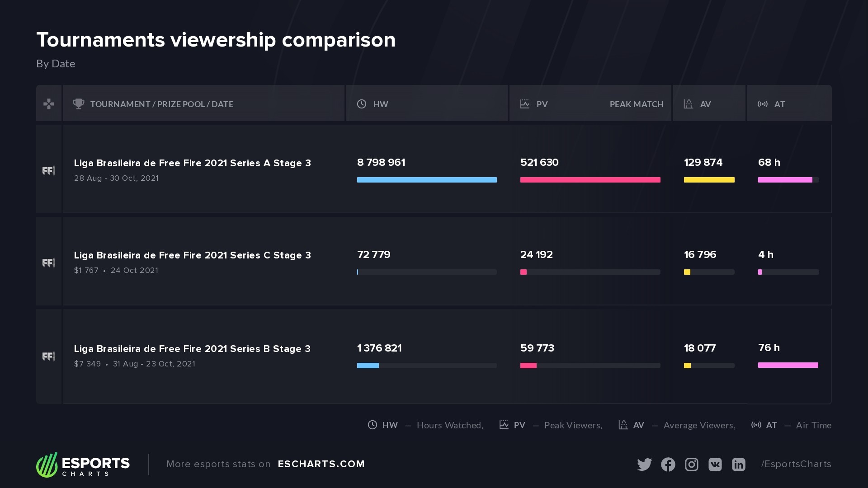Open the ESCHARTS.COM link

click(321, 464)
